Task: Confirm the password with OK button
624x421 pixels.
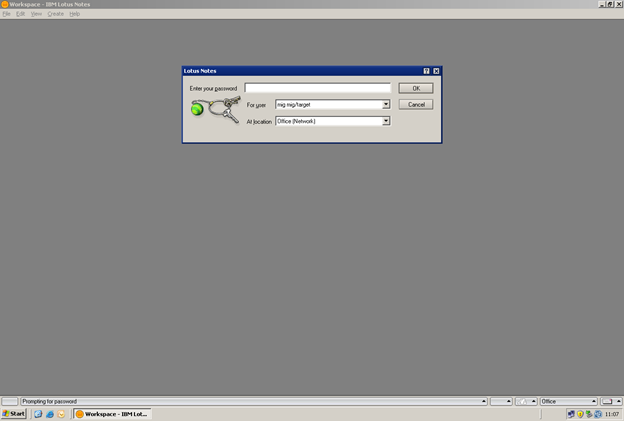Action: point(416,88)
